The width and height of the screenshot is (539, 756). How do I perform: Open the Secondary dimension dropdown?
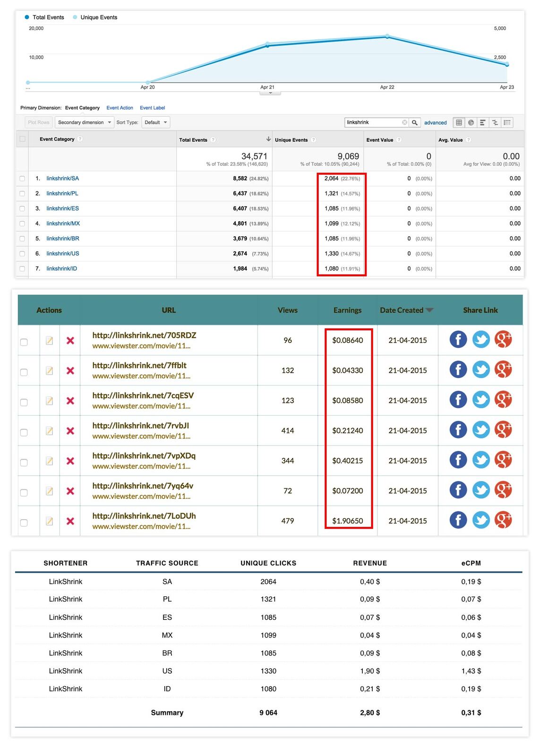click(84, 122)
